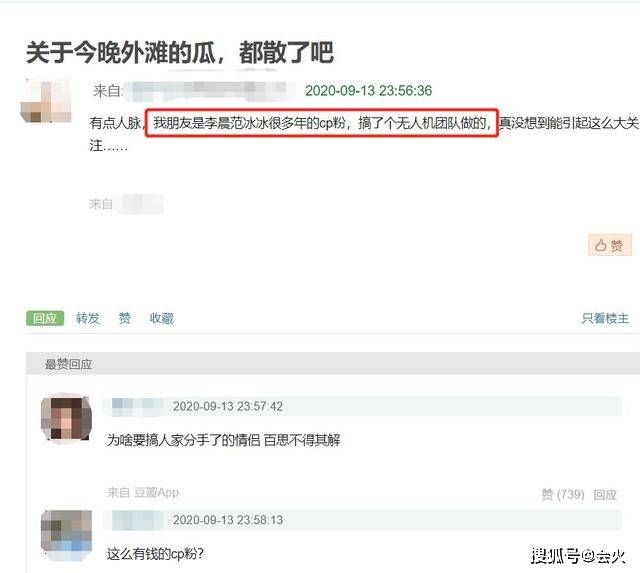Open the second commenter's blurred username
640x573 pixels.
(x=137, y=520)
